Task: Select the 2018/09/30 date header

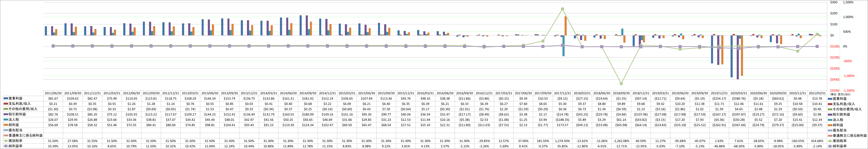Action: tap(621, 93)
